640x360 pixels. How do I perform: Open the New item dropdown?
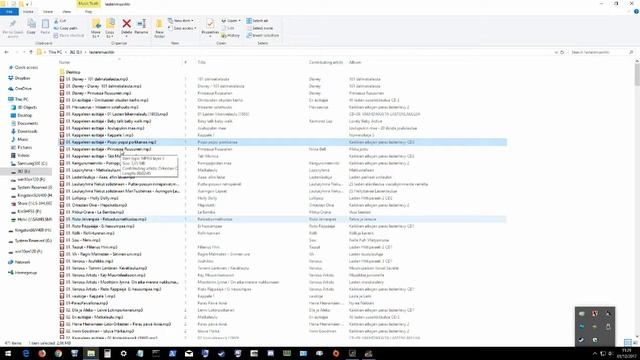pyautogui.click(x=181, y=21)
